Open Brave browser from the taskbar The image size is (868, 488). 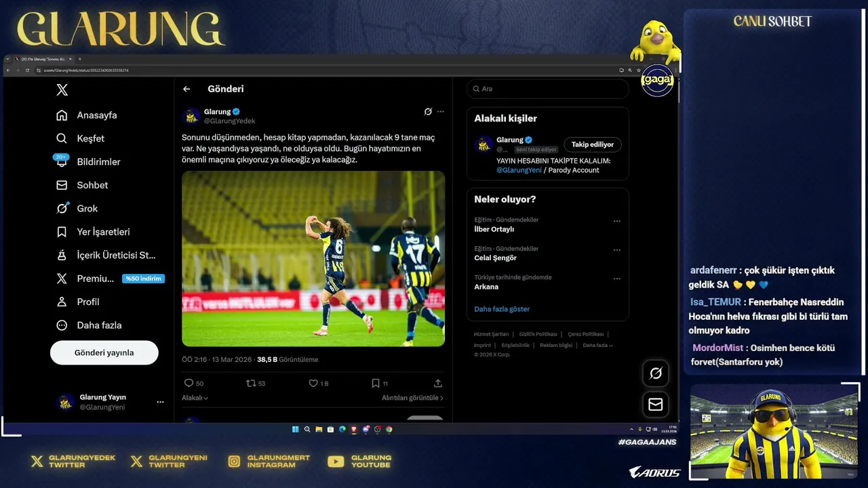pos(354,429)
